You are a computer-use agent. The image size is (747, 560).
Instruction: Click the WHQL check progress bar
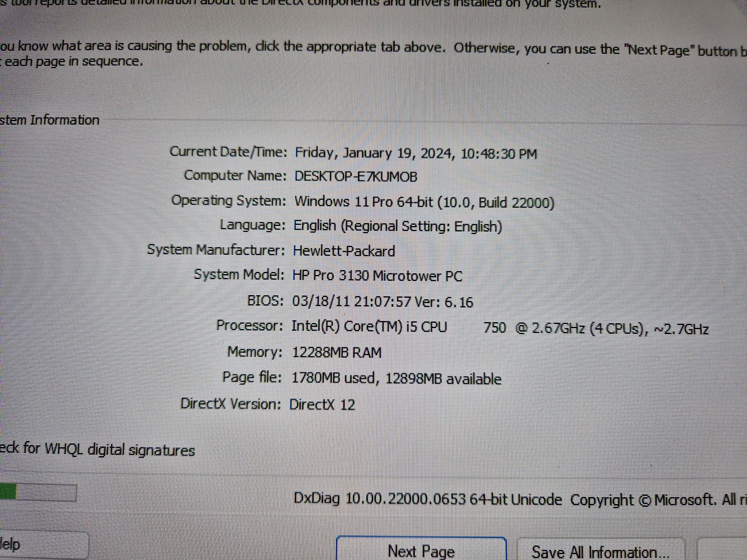click(38, 492)
